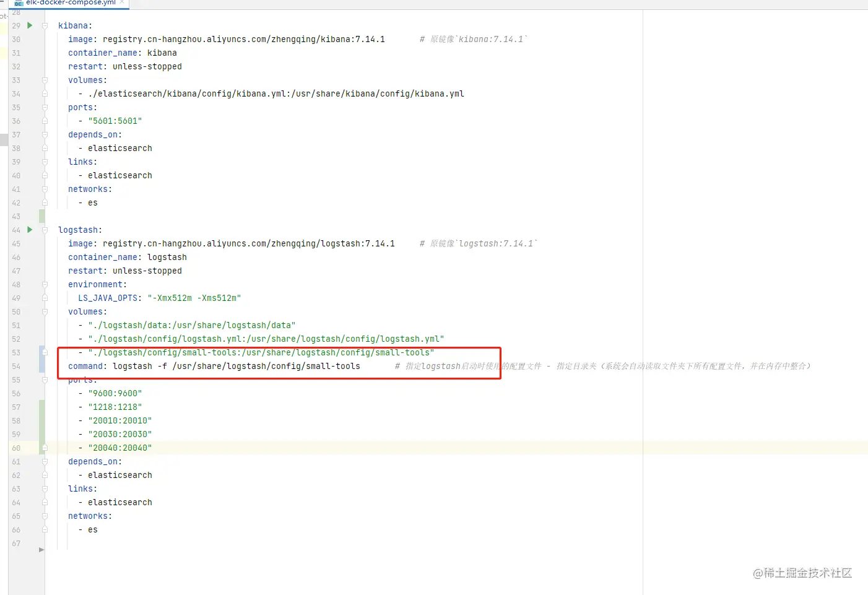Click elasticsearch under kibana depends_on

click(x=120, y=148)
